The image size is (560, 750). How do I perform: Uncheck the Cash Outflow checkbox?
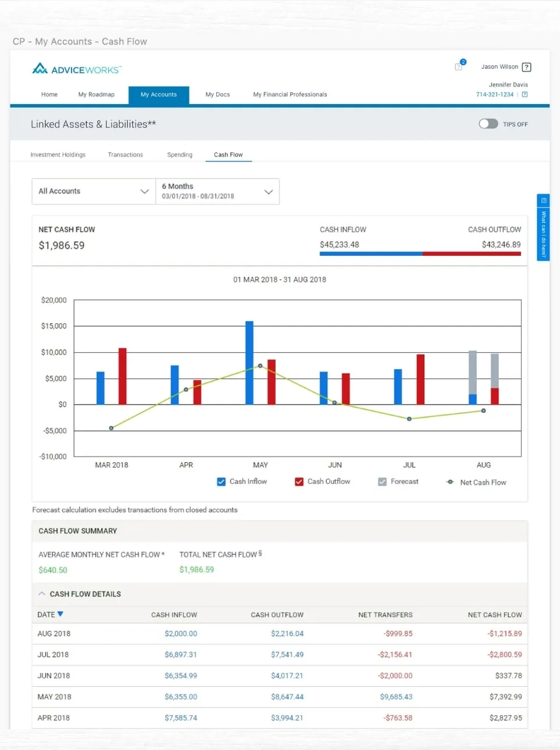299,481
